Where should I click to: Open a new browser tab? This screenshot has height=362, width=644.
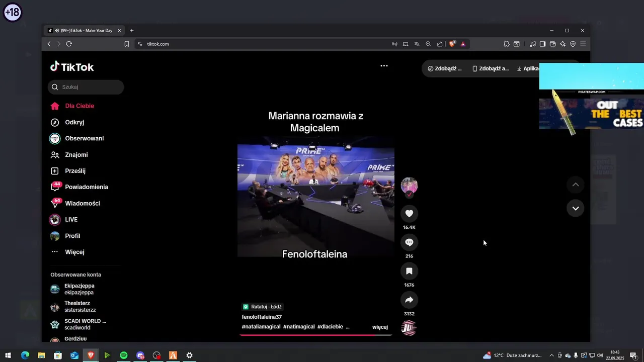[x=132, y=31]
